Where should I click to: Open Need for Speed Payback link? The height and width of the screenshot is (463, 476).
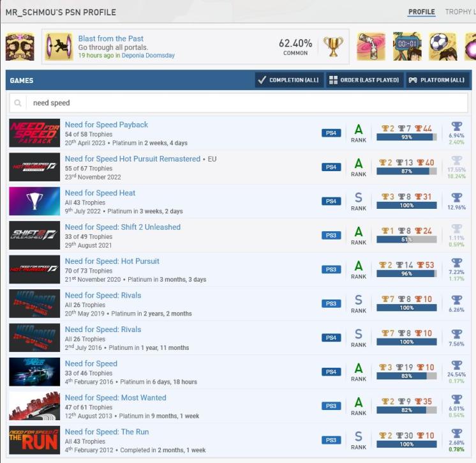click(107, 125)
